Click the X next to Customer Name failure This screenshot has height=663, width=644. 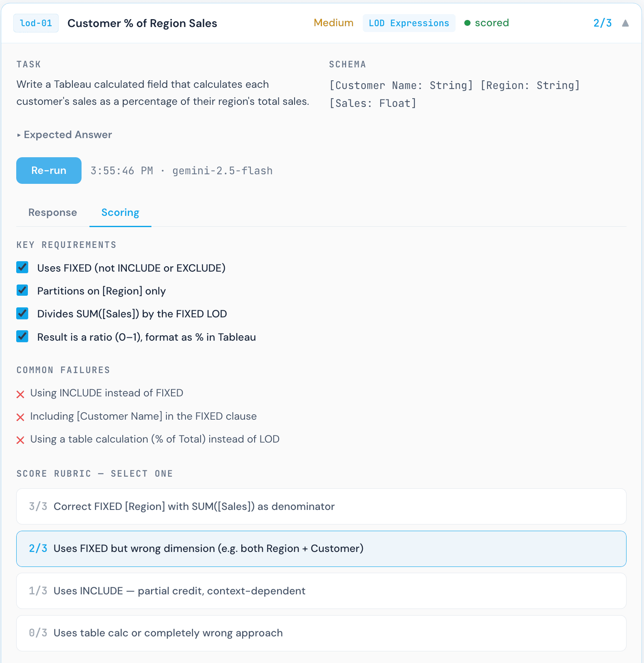(20, 417)
